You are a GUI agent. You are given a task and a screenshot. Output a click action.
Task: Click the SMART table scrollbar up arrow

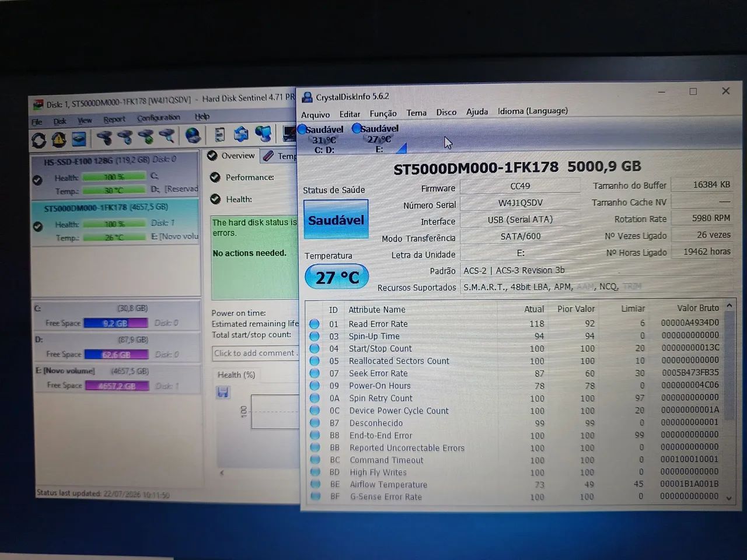click(729, 306)
